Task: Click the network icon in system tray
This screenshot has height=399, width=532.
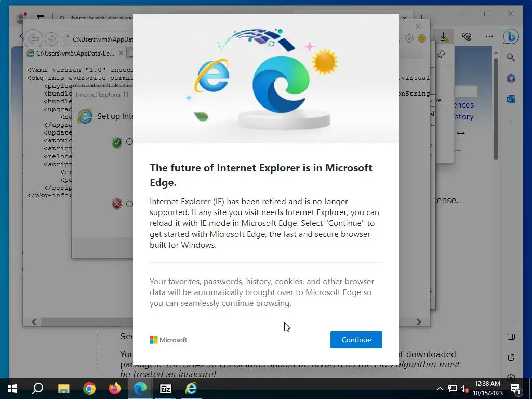Action: (x=453, y=389)
